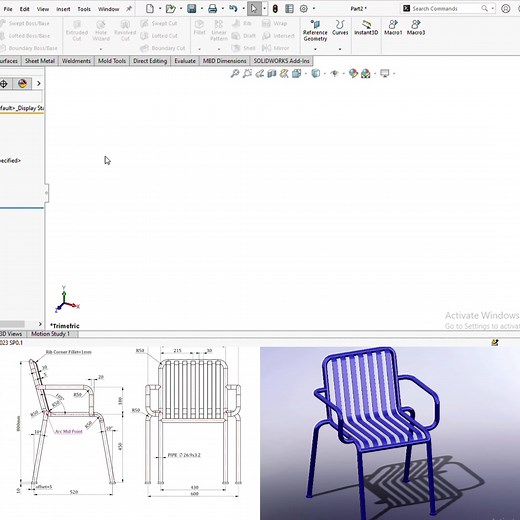
Task: Run Macro1 from the ribbon
Action: tap(393, 27)
